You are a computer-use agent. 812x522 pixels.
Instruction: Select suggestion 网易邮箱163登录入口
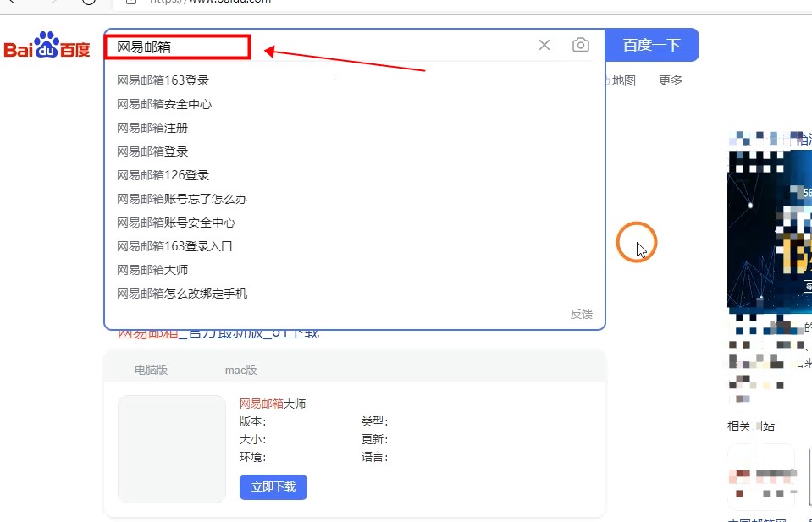click(174, 247)
